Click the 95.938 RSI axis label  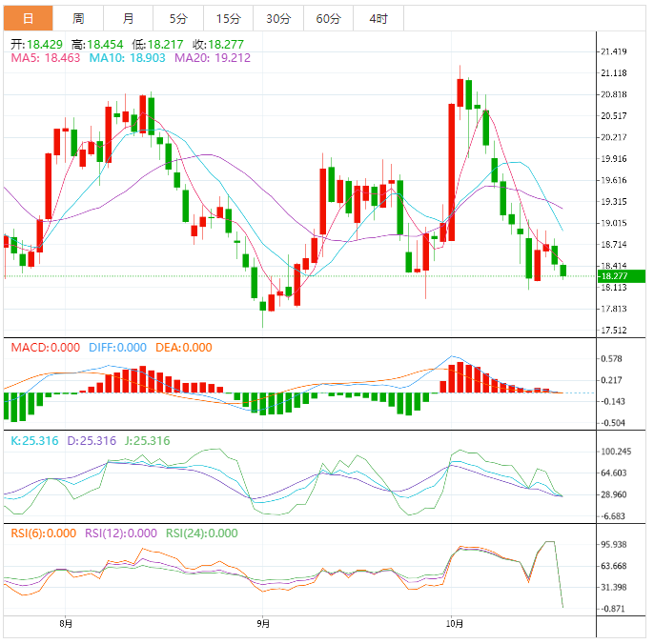[614, 544]
